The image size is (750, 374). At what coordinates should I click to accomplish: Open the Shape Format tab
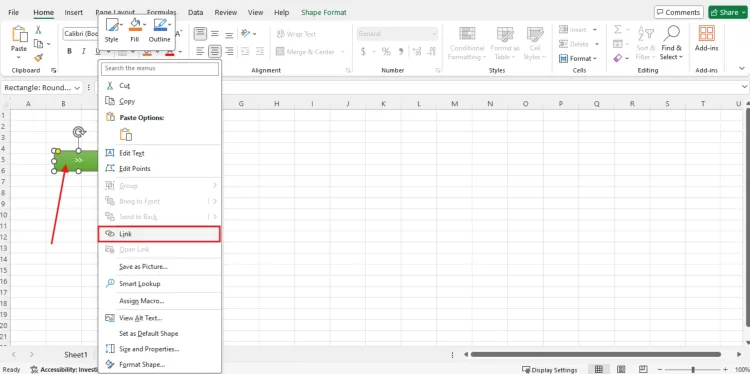point(324,12)
